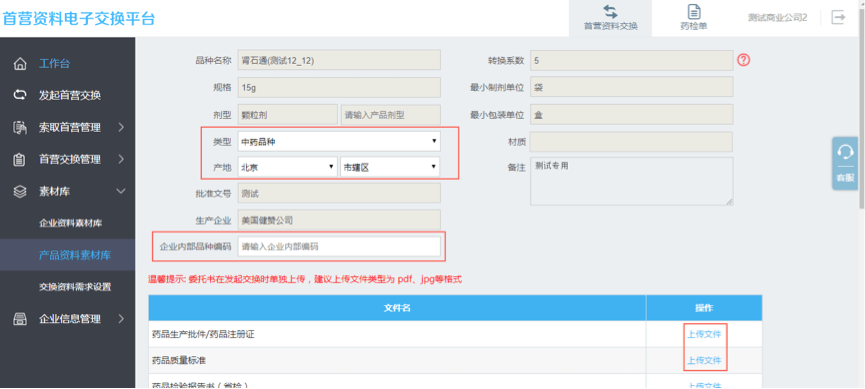This screenshot has width=865, height=389.
Task: Open the 产地 province dropdown 北京
Action: tap(287, 167)
